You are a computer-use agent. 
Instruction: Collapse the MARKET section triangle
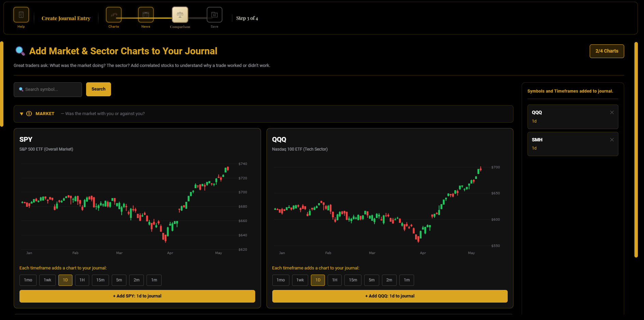(22, 114)
